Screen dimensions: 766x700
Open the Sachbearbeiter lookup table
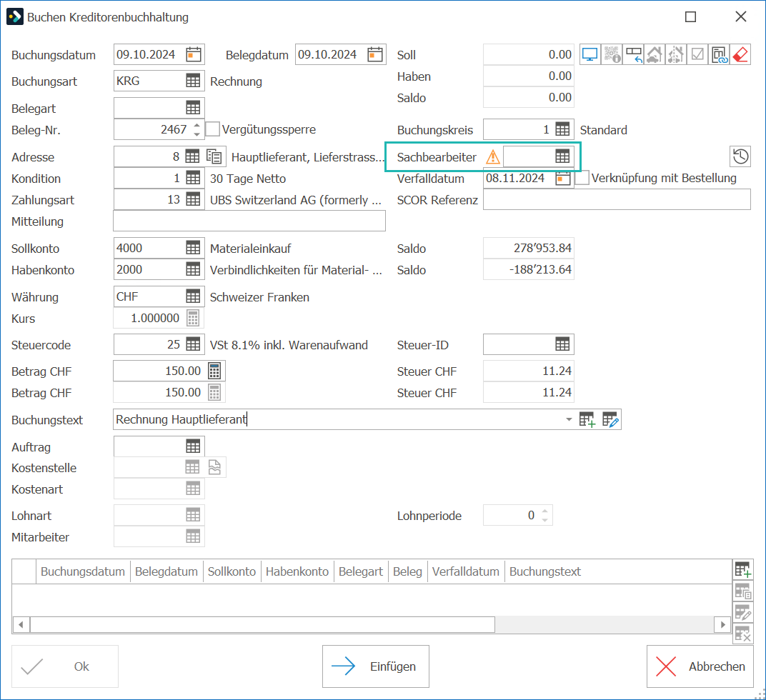tap(562, 156)
